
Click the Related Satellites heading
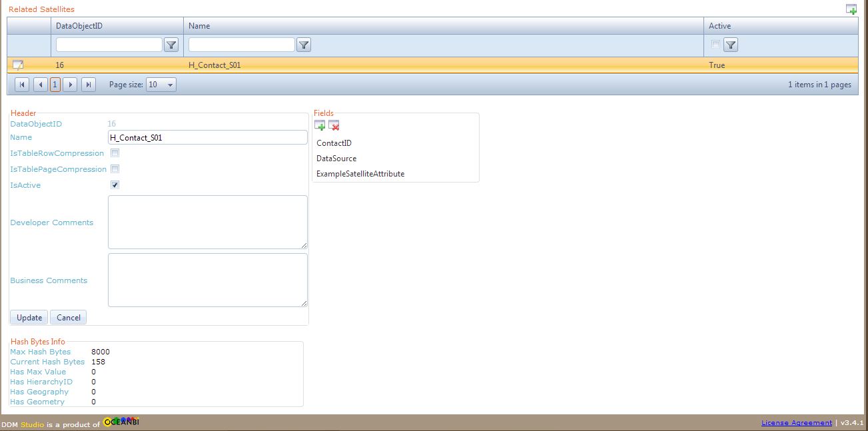pyautogui.click(x=41, y=9)
